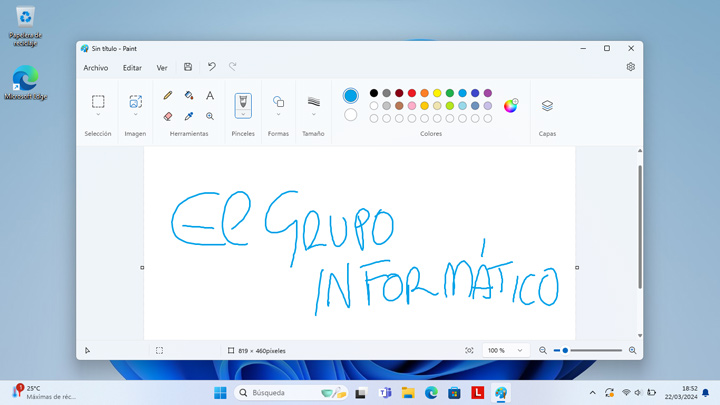
Task: Click the Búsqueda taskbar search box
Action: point(291,393)
